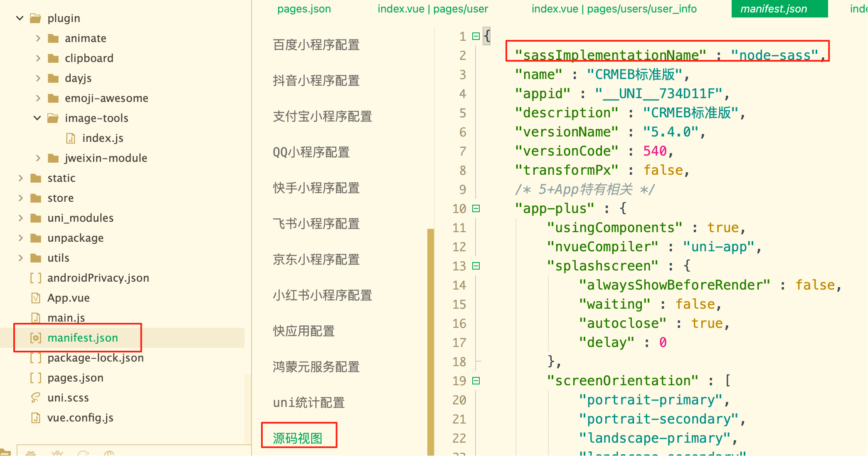The width and height of the screenshot is (868, 456).
Task: Click the clipboard folder icon
Action: click(x=53, y=58)
